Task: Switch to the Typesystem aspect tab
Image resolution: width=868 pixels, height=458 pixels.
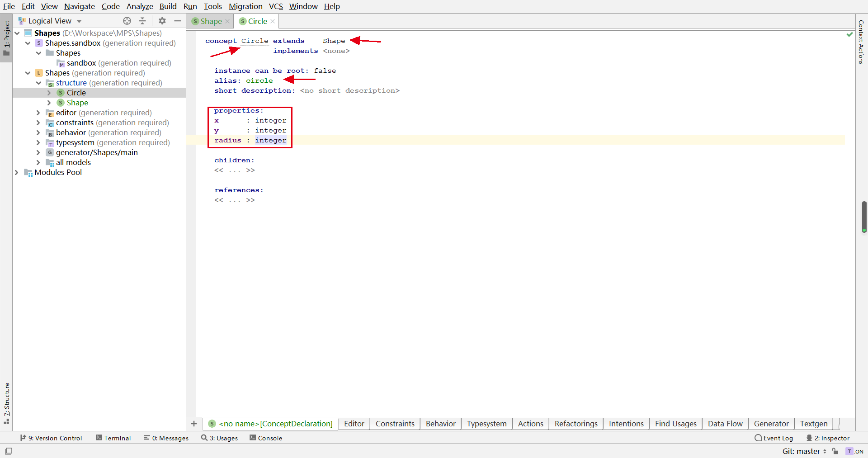Action: point(486,424)
